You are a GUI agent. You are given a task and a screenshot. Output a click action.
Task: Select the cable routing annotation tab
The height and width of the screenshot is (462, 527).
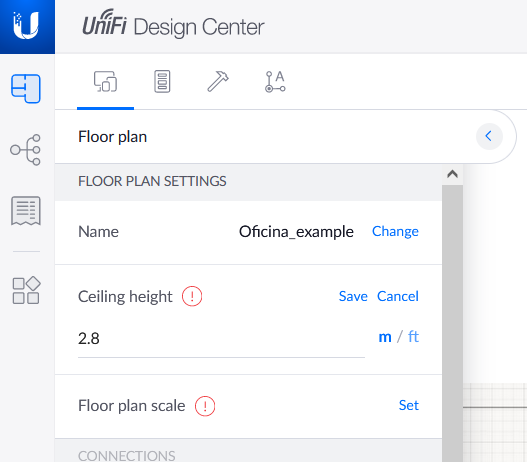click(275, 81)
